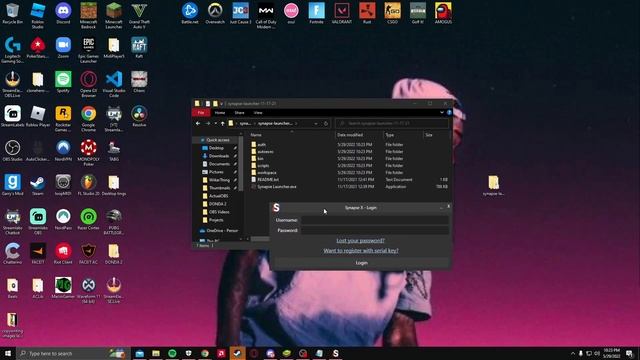This screenshot has height=360, width=640.
Task: Select the OBS Studio desktop icon
Action: (x=12, y=151)
